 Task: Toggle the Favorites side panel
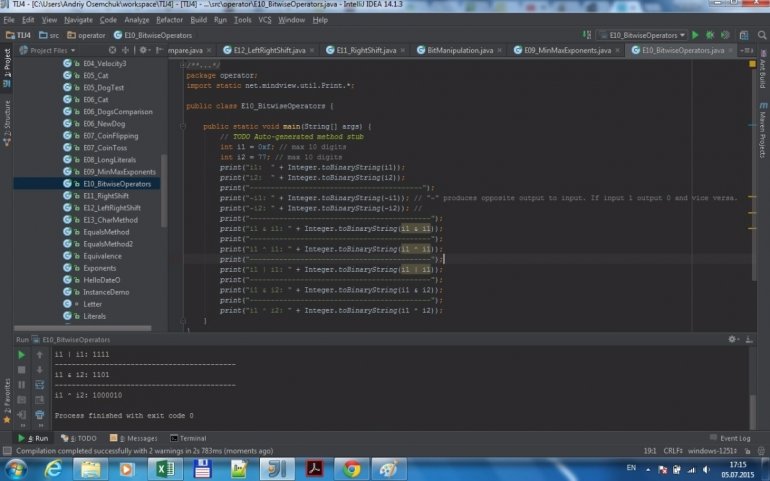click(5, 395)
